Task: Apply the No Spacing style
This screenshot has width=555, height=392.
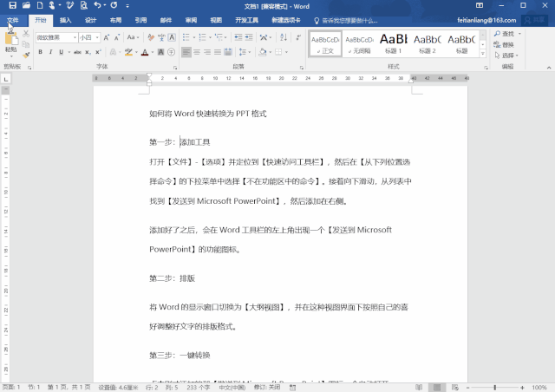Action: (360, 43)
